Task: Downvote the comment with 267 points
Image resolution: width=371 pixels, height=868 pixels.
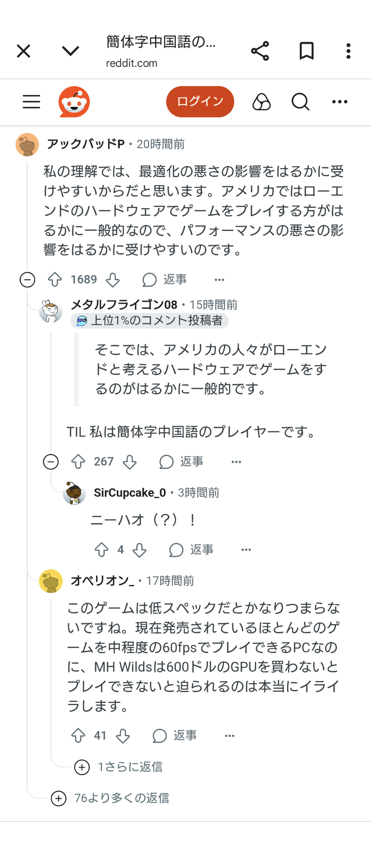Action: click(x=130, y=462)
